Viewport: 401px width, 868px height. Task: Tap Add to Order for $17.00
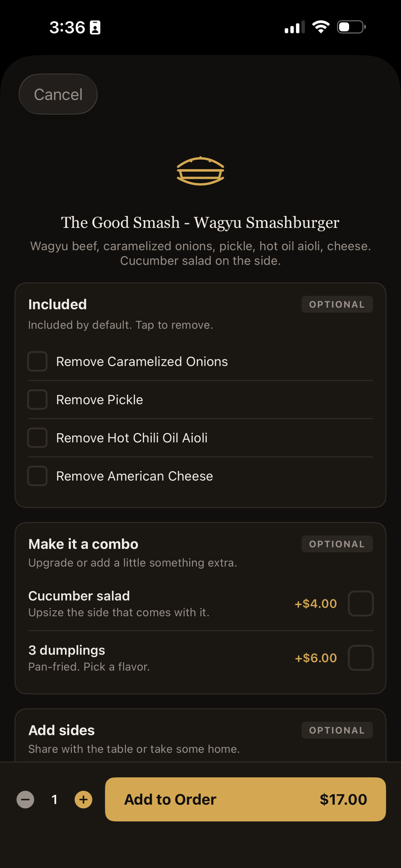[245, 799]
